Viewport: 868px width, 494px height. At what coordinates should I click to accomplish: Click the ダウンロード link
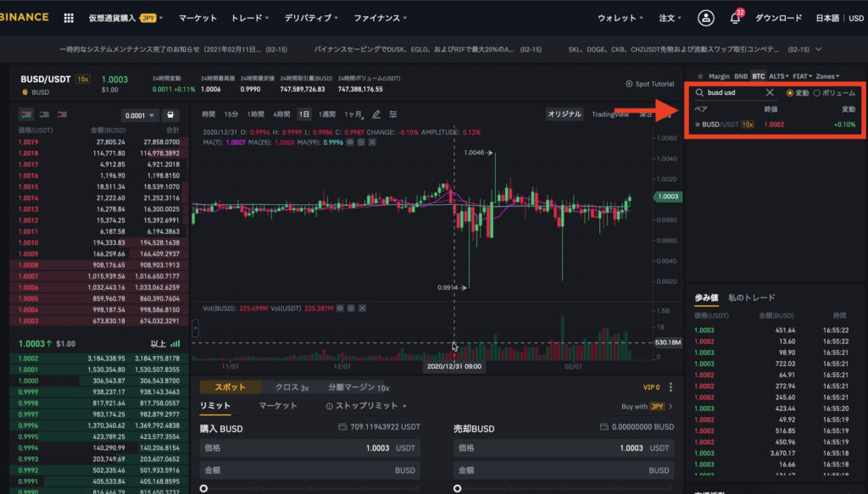point(778,19)
